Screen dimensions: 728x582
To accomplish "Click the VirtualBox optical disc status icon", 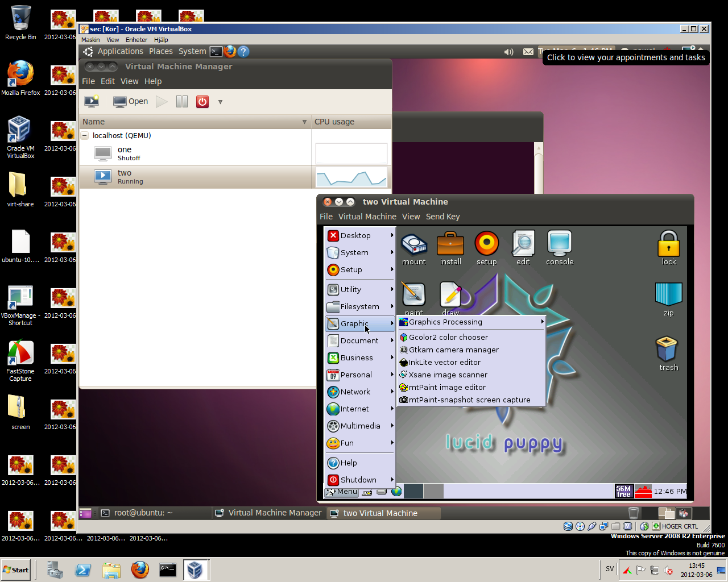I will [x=580, y=526].
